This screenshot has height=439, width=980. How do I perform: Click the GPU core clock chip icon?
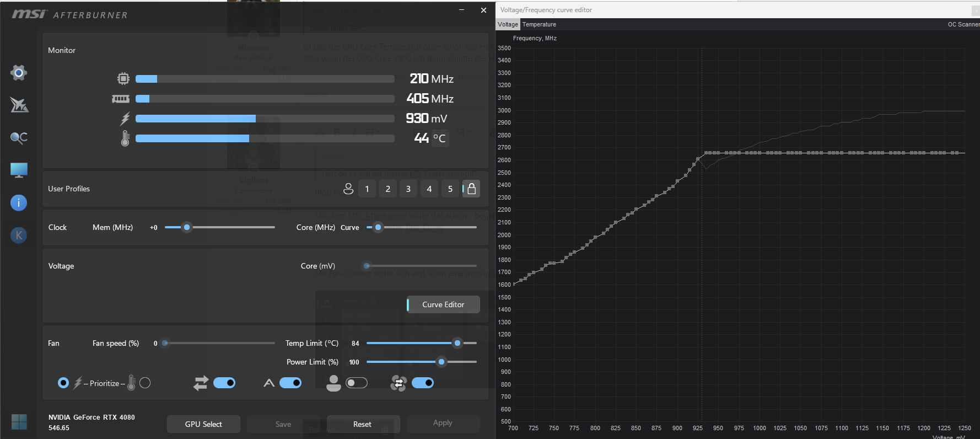(x=123, y=79)
